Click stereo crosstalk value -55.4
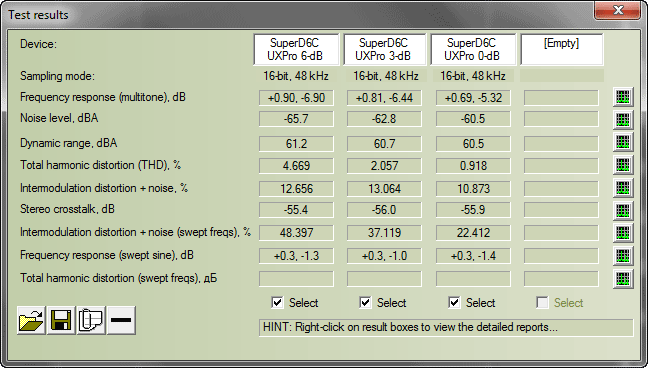The height and width of the screenshot is (368, 648). (296, 210)
